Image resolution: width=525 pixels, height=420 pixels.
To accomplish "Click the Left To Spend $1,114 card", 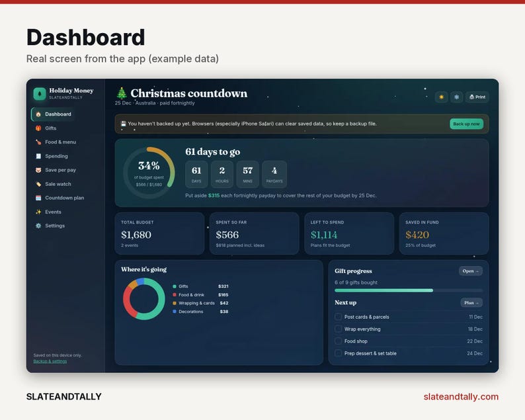I will pyautogui.click(x=349, y=233).
